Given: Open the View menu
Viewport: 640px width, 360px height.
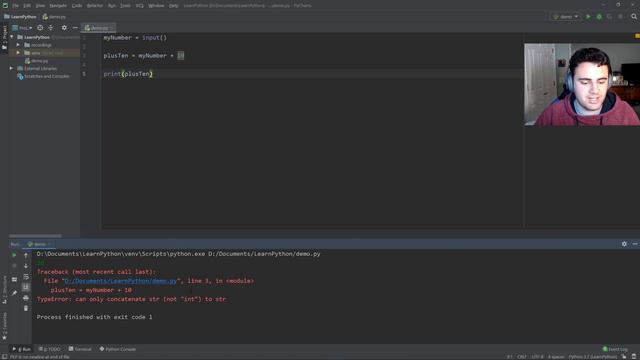Looking at the screenshot, I should point(40,6).
